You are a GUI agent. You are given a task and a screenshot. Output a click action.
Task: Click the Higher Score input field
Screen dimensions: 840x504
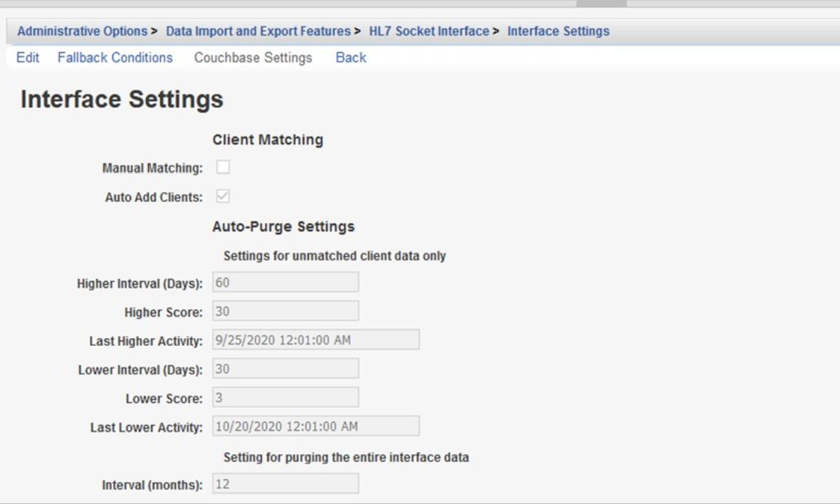[x=285, y=311]
